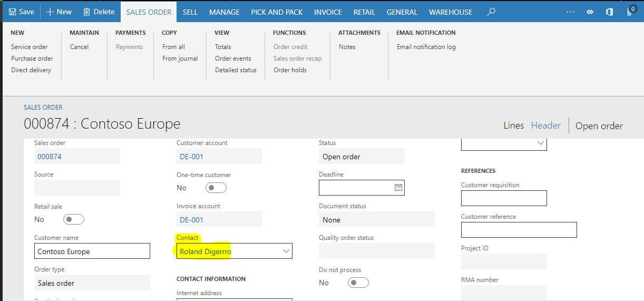
Task: Expand the Contact dropdown arrow
Action: tap(286, 251)
